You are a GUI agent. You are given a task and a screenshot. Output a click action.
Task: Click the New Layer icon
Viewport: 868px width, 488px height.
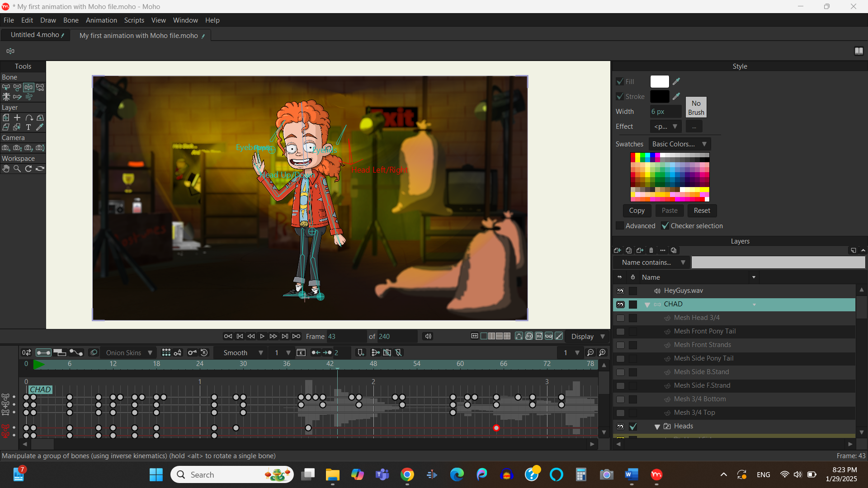click(x=618, y=250)
